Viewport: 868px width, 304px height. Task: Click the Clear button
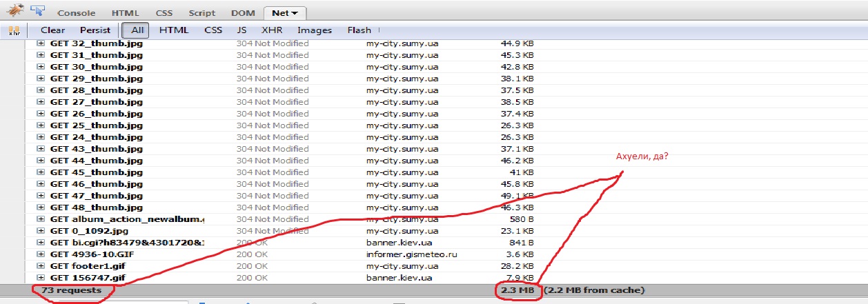coord(53,30)
